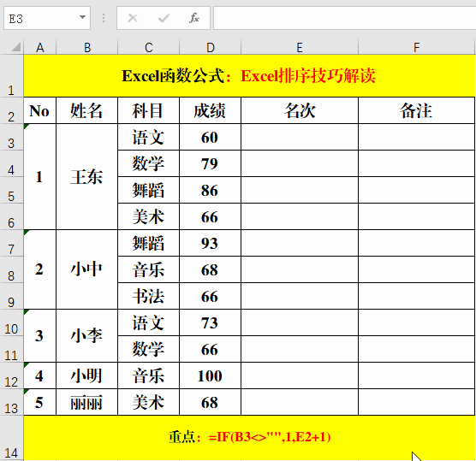Image resolution: width=476 pixels, height=461 pixels.
Task: Click the cell '小明'
Action: 86,375
